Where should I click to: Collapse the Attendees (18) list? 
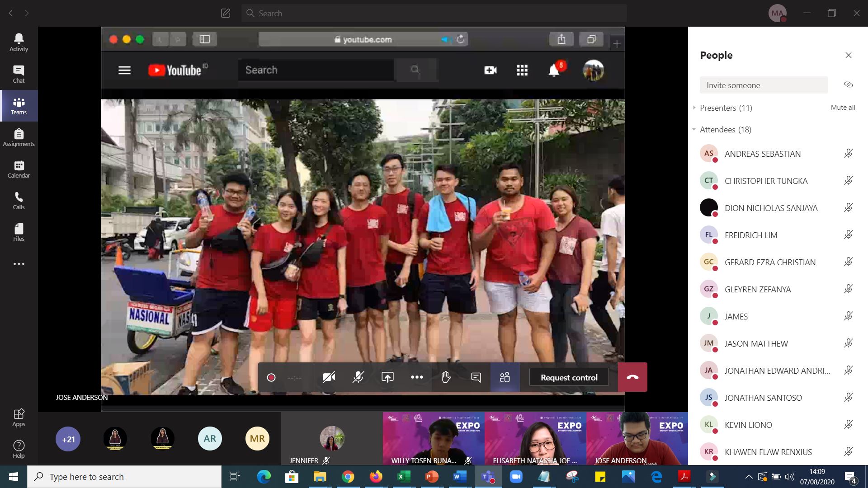click(694, 130)
